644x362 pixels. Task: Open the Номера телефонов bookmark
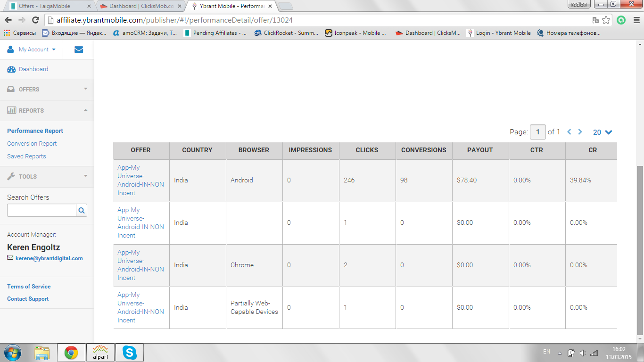click(x=569, y=33)
